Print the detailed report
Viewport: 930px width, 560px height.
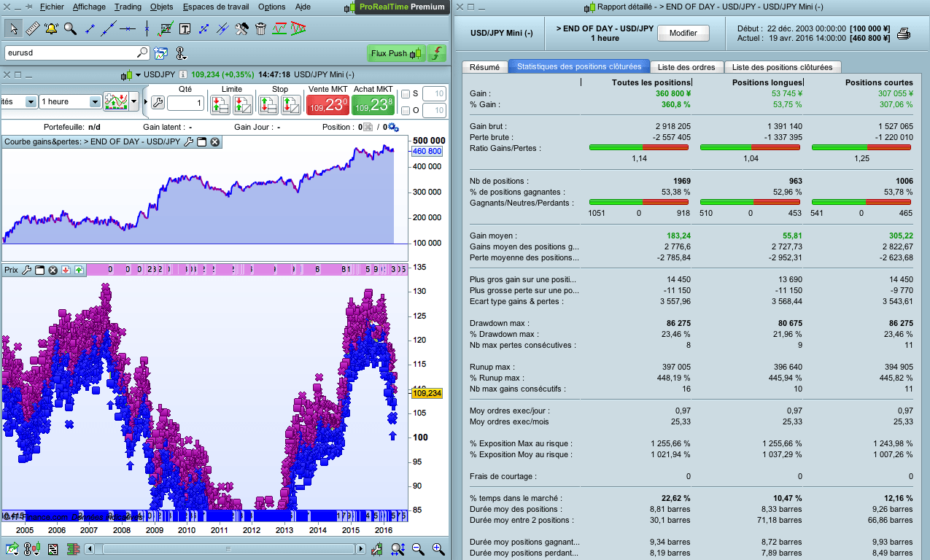click(903, 34)
